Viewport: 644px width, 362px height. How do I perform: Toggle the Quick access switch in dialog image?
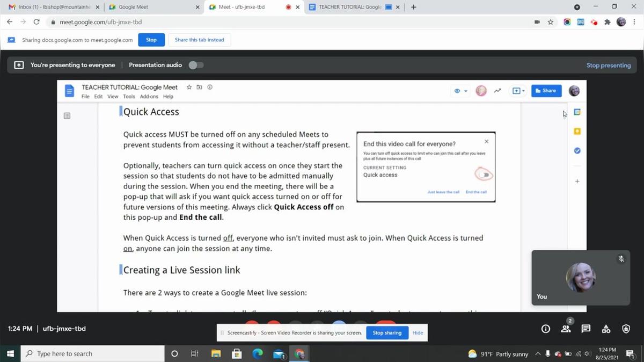485,175
